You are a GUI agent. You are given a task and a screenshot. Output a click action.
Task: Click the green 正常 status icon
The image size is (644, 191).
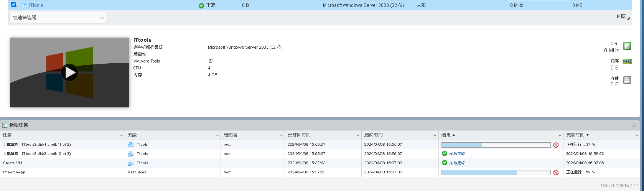coord(201,5)
